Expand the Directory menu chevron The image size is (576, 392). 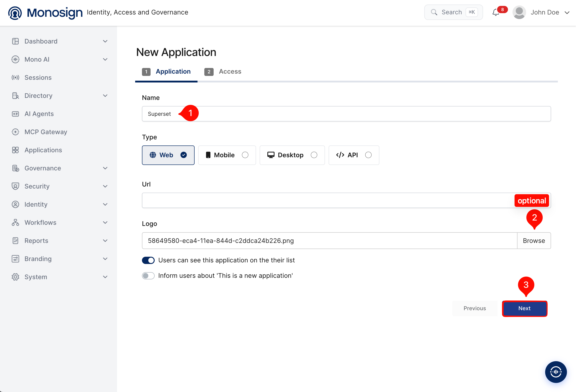tap(105, 96)
